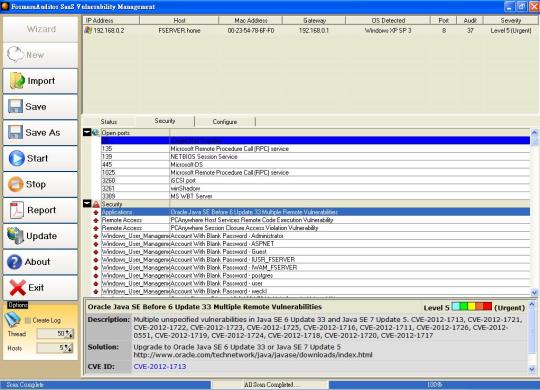Click scroll down arrow of security list
The width and height of the screenshot is (540, 390).
click(x=534, y=292)
